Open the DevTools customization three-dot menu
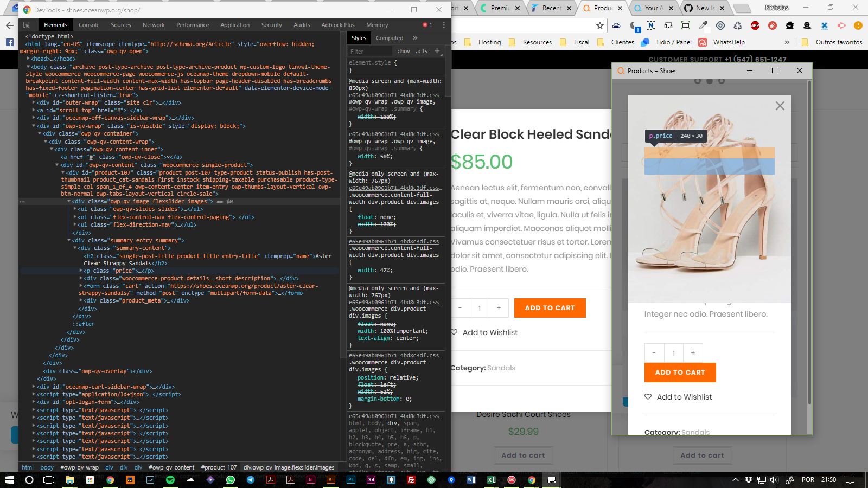 (x=444, y=25)
